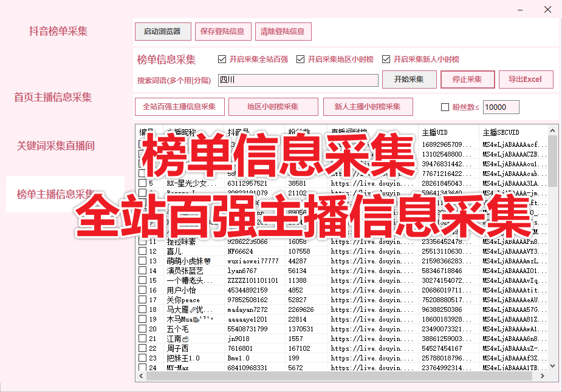The height and width of the screenshot is (392, 562).
Task: Disable 开启采集新人小时榜 checkbox
Action: [x=386, y=59]
